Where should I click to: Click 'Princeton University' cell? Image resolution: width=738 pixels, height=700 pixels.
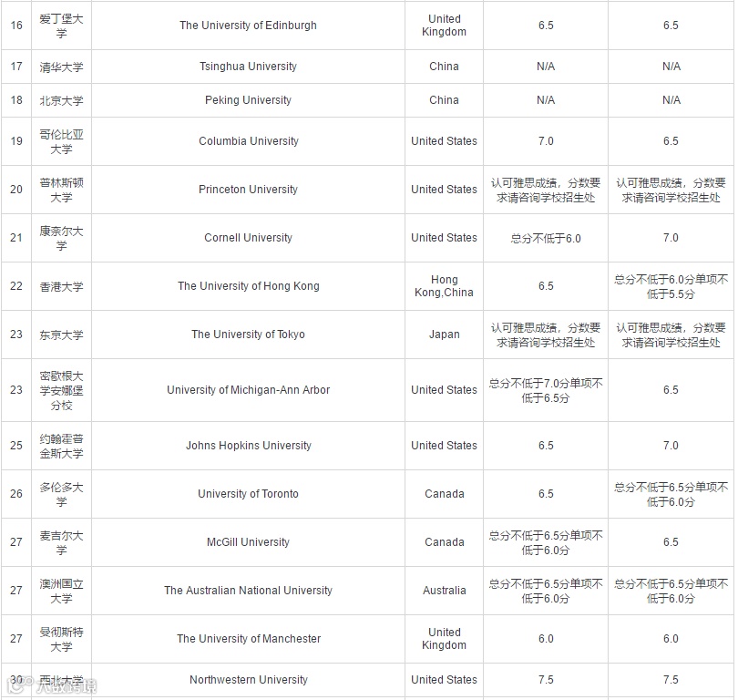[x=248, y=190]
